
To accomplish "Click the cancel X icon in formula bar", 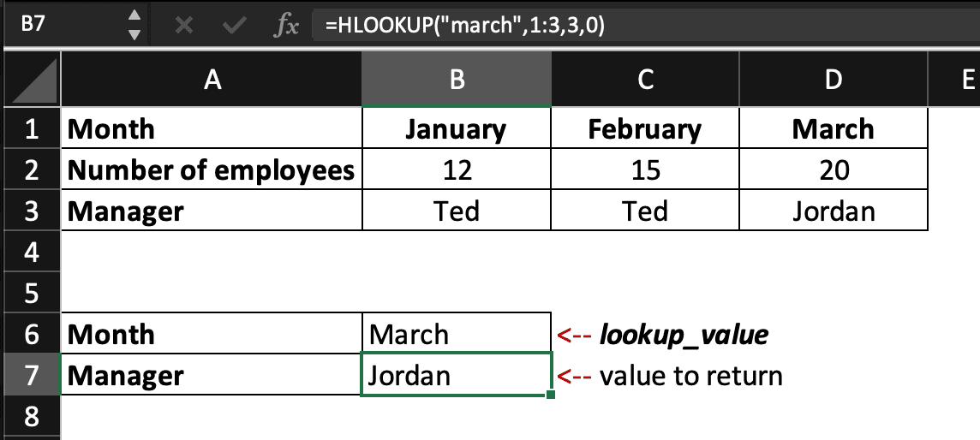I will [x=182, y=26].
